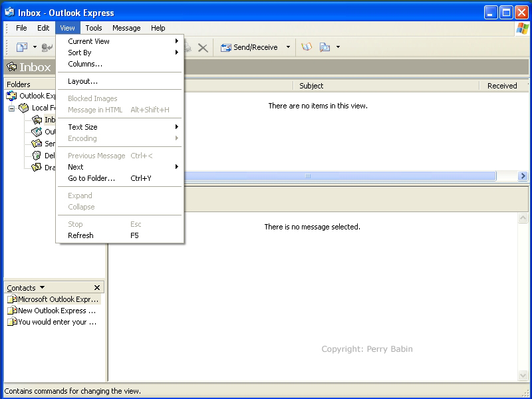Open the Send/Receive dropdown arrow
This screenshot has height=399, width=532.
click(288, 47)
